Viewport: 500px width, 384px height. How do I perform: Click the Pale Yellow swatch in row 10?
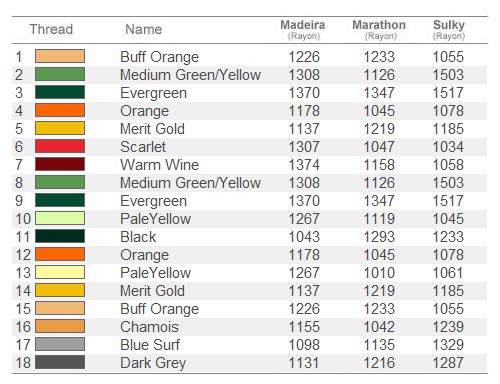click(x=60, y=218)
